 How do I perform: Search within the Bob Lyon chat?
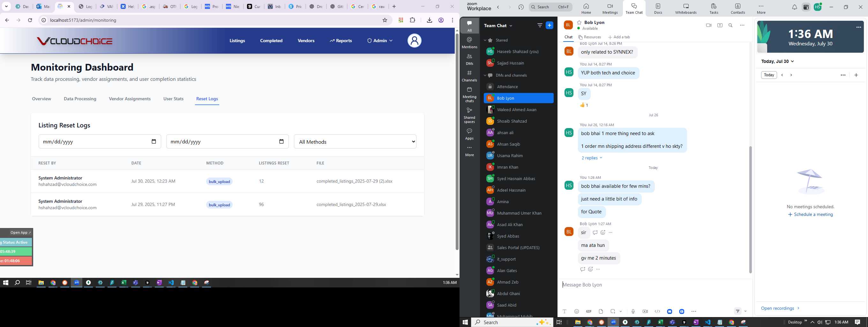730,25
